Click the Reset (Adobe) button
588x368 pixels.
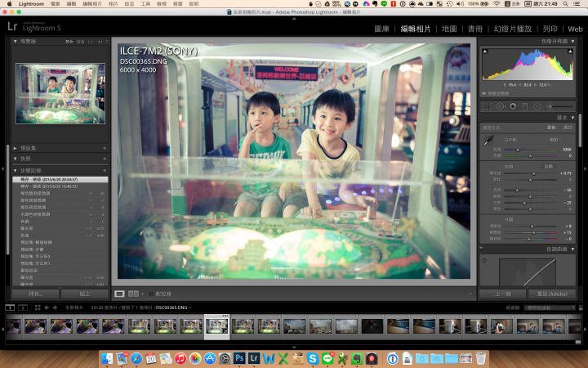(552, 294)
